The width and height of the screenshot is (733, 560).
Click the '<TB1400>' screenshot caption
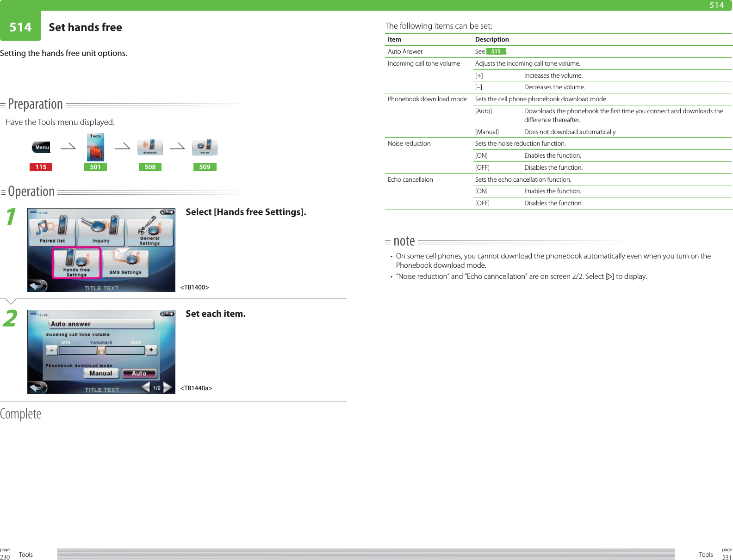pos(194,287)
